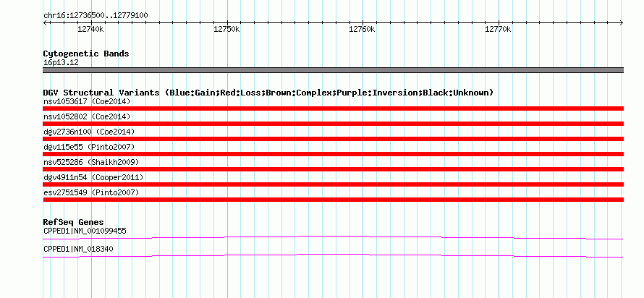The width and height of the screenshot is (644, 298).
Task: Click the ruler's right arrowhead
Action: click(622, 23)
